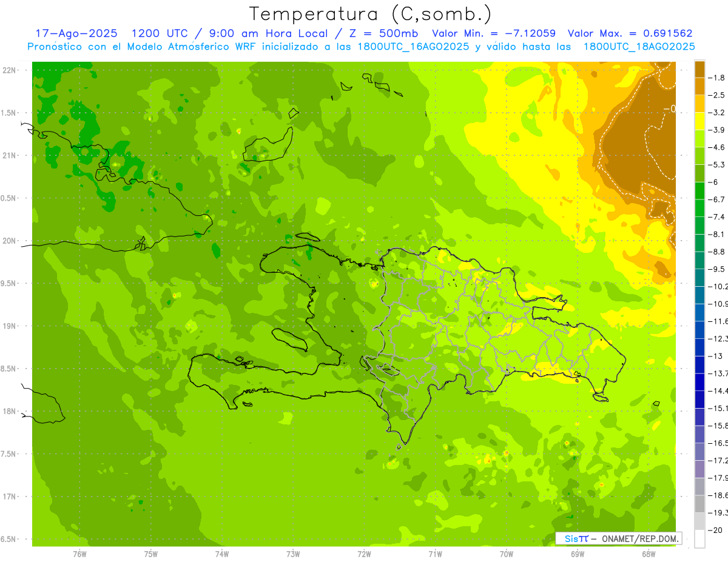
Task: Click the '74W' longitude axis label
Action: tap(222, 554)
